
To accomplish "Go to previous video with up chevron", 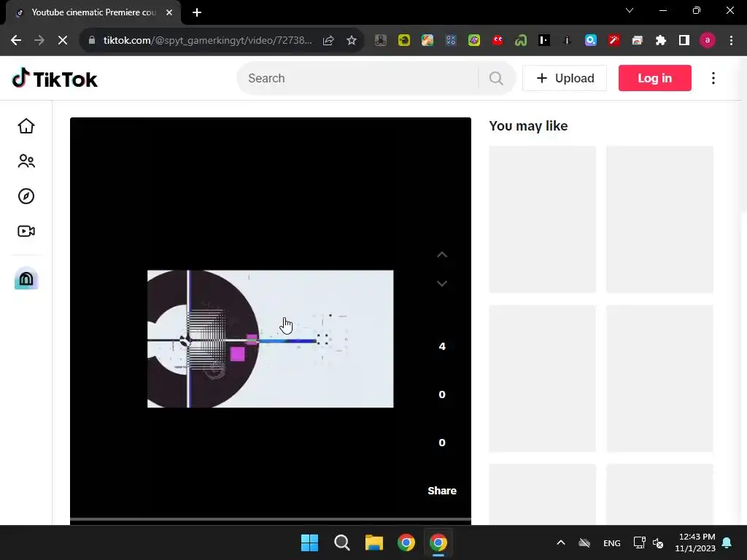I will tap(442, 254).
